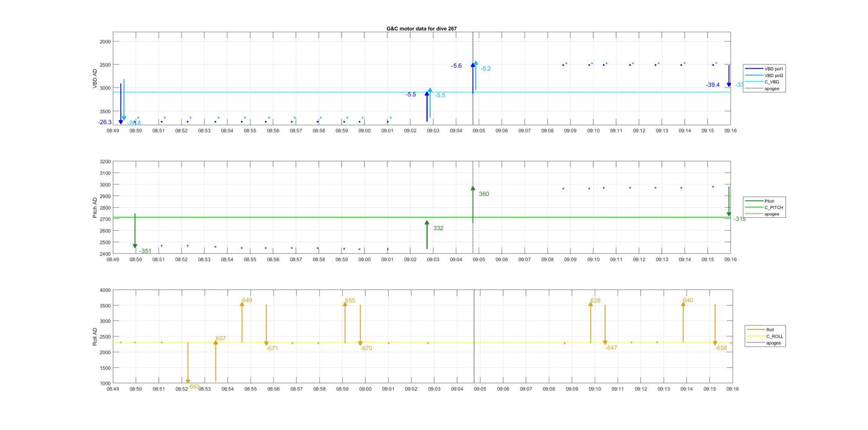Image resolution: width=868 pixels, height=430 pixels.
Task: Click the '3100' Pitch axis tick
Action: click(x=104, y=173)
